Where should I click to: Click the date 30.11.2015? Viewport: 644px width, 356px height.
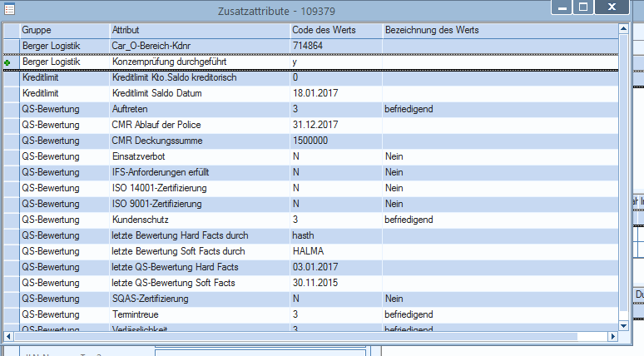(315, 283)
